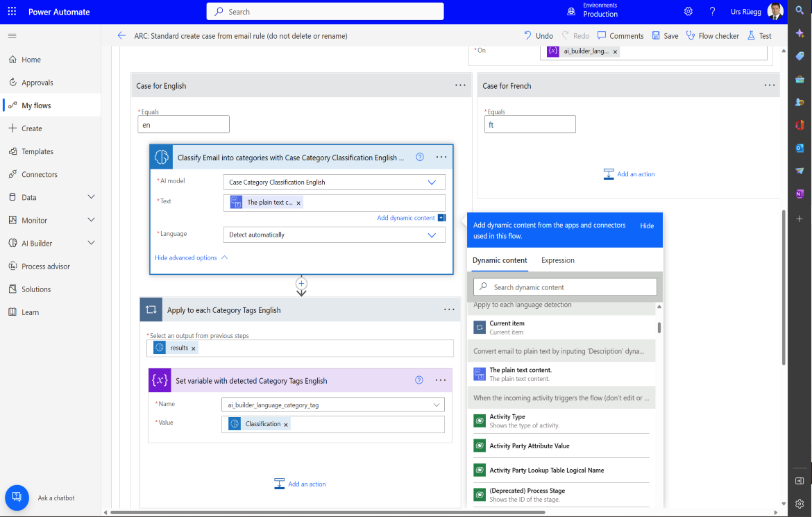812x517 pixels.
Task: Click the Equals field containing ft
Action: 530,125
